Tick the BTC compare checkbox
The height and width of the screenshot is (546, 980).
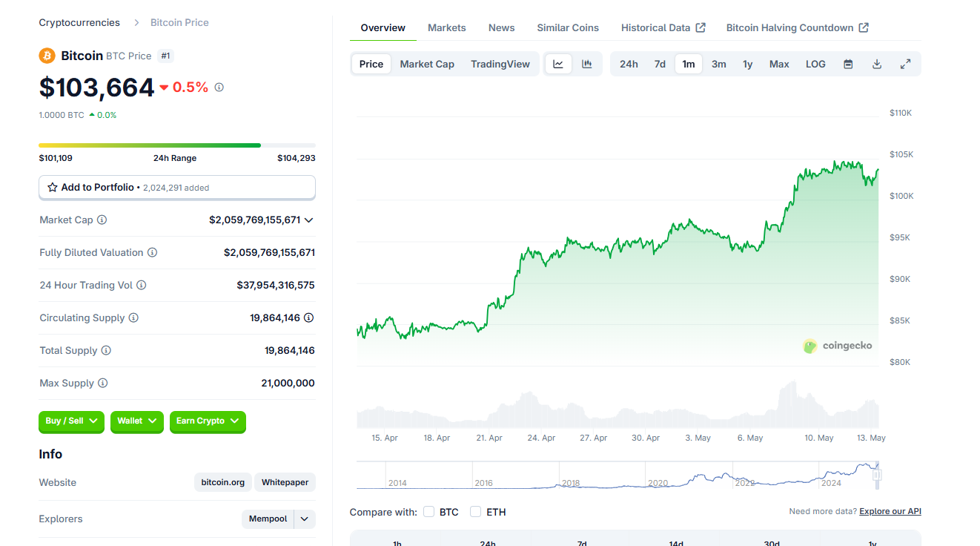point(428,512)
